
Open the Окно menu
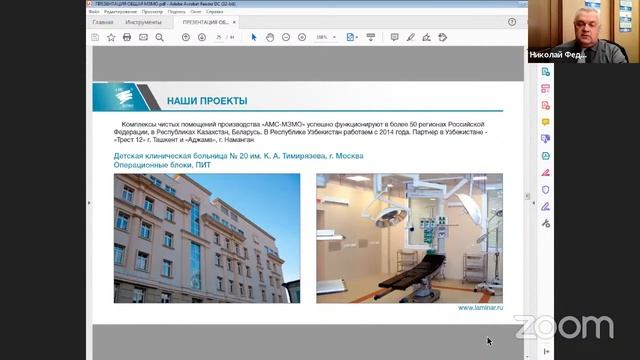coord(196,12)
